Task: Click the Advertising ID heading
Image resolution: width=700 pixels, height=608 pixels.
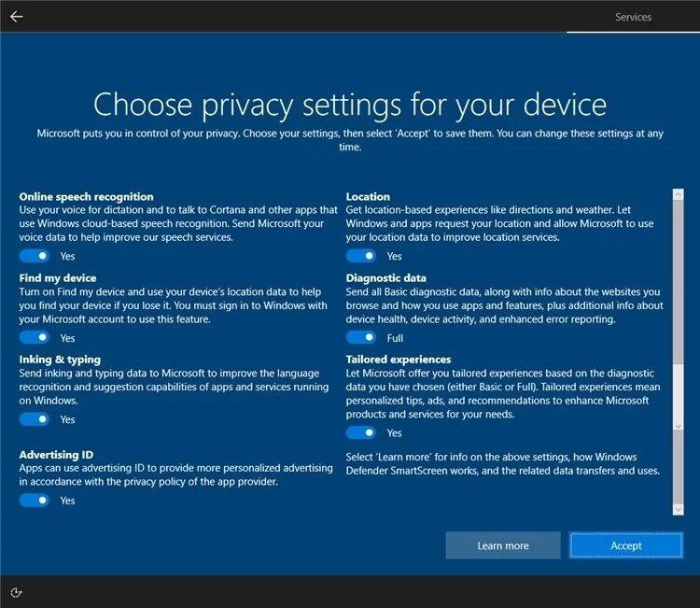Action: (56, 455)
